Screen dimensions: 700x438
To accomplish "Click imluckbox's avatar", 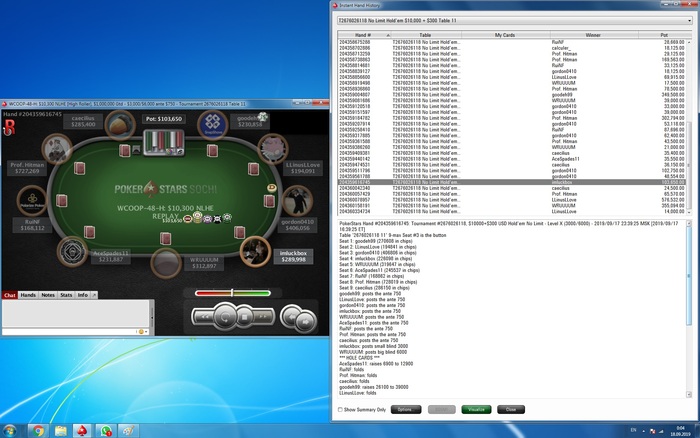I will point(255,251).
